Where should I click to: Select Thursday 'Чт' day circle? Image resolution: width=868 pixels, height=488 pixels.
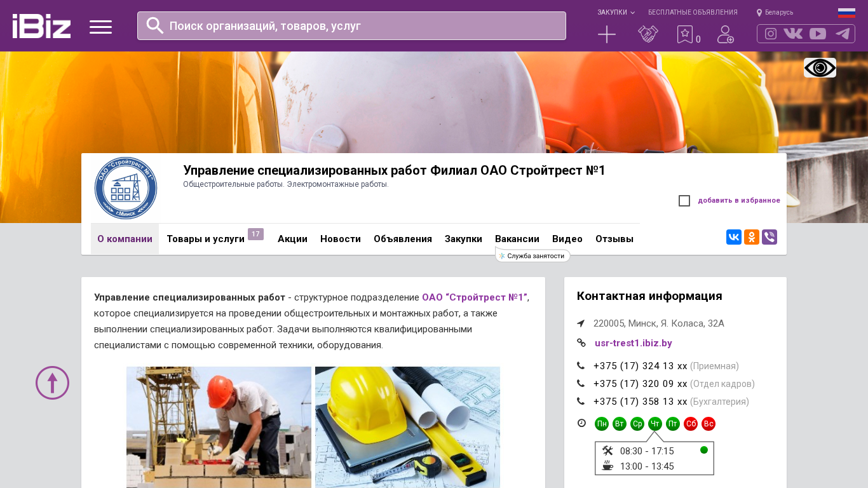click(655, 424)
